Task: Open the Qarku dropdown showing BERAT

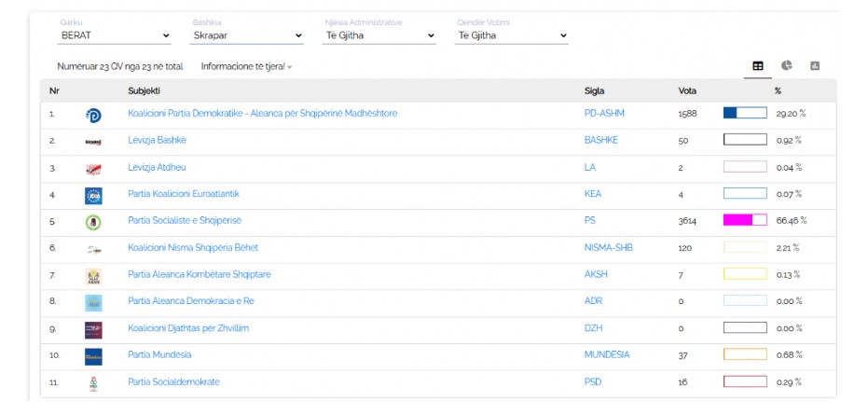Action: (116, 35)
